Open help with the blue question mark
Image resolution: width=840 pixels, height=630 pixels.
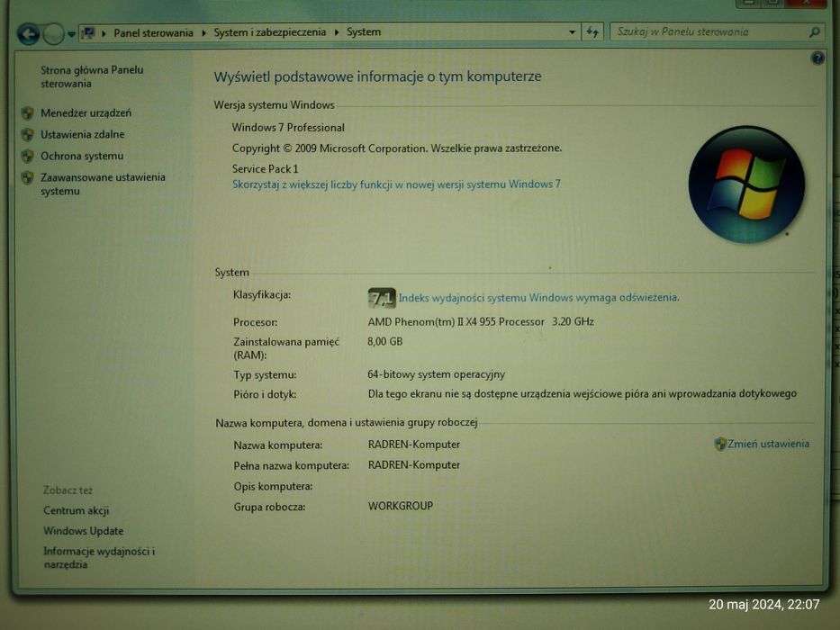tap(817, 58)
